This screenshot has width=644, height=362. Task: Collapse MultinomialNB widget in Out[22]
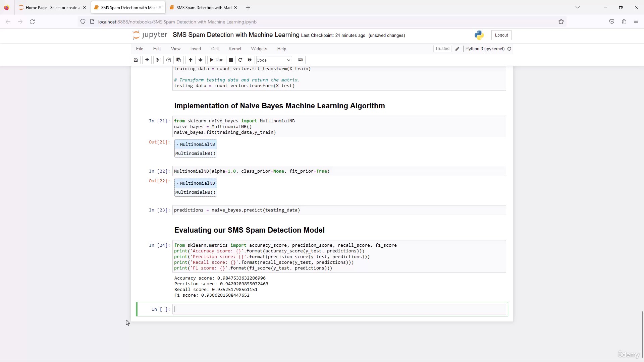(177, 183)
